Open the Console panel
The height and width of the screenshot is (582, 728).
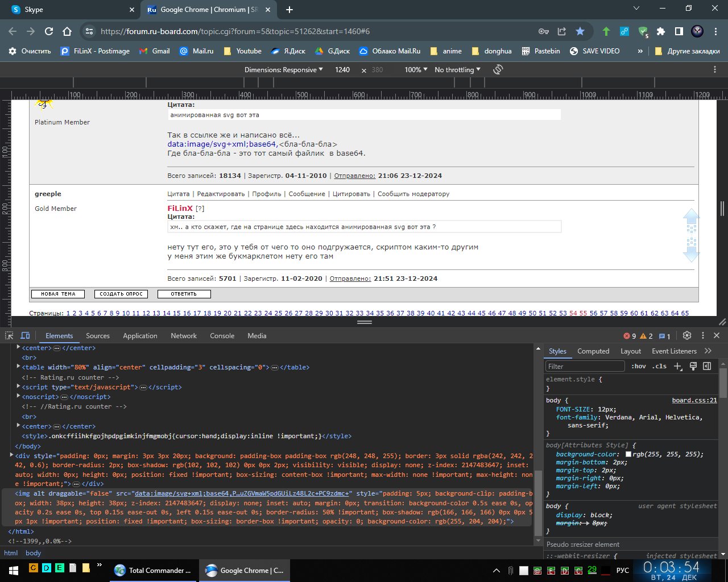222,336
